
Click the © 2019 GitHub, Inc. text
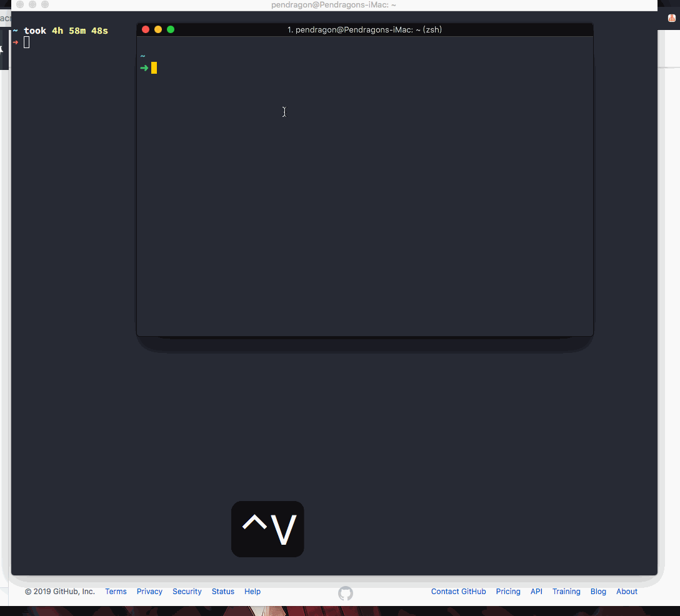tap(59, 592)
